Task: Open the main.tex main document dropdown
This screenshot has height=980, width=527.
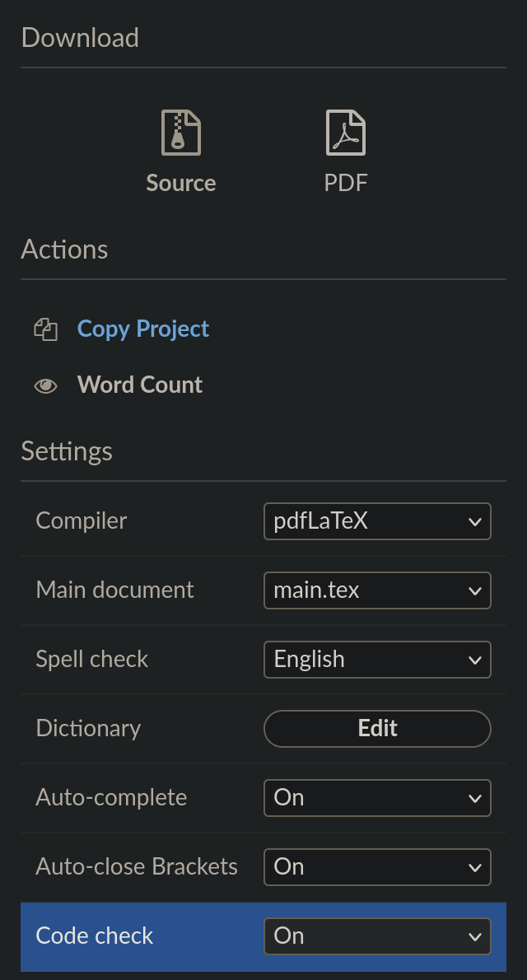Action: (x=376, y=590)
